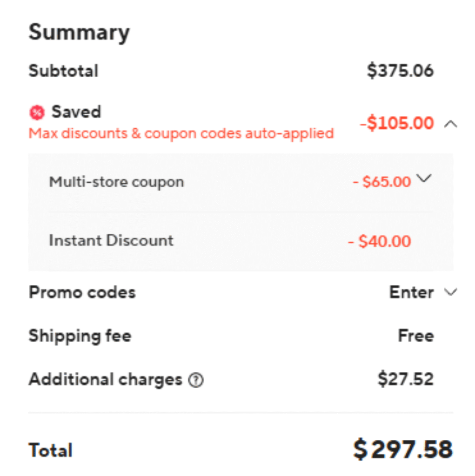Viewport: 475px width, 476px height.
Task: Click the $375.06 subtotal amount
Action: (400, 71)
